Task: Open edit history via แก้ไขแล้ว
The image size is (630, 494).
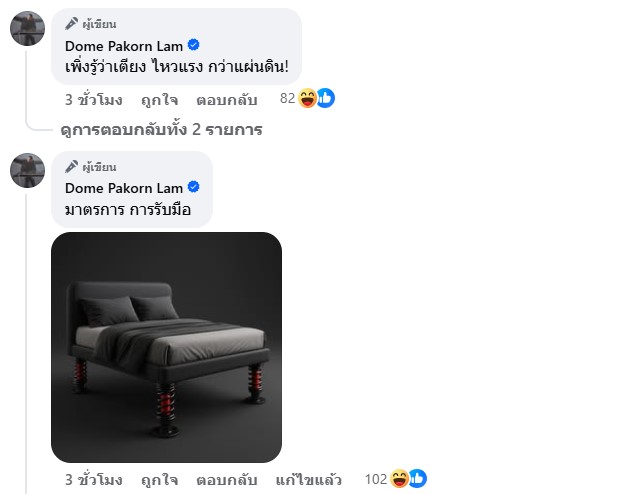Action: (309, 480)
